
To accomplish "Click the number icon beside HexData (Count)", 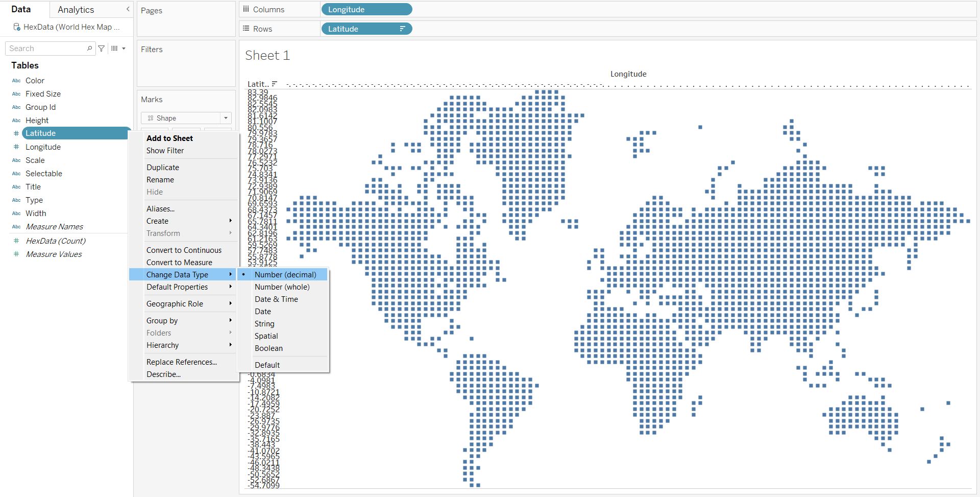I will [16, 241].
